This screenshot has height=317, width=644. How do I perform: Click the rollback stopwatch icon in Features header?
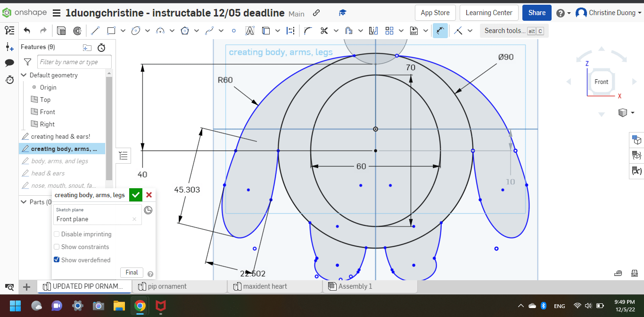pyautogui.click(x=101, y=47)
